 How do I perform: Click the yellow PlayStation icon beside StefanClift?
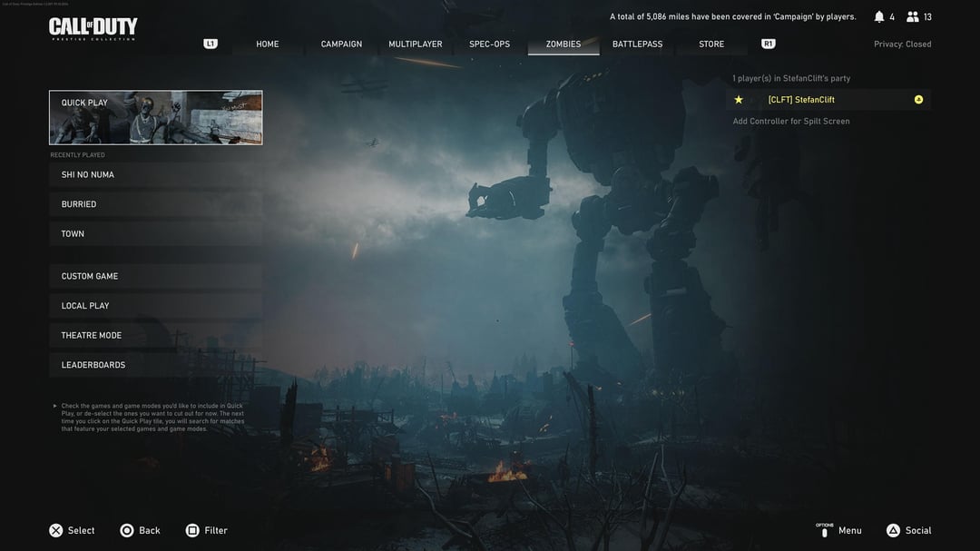tap(918, 100)
